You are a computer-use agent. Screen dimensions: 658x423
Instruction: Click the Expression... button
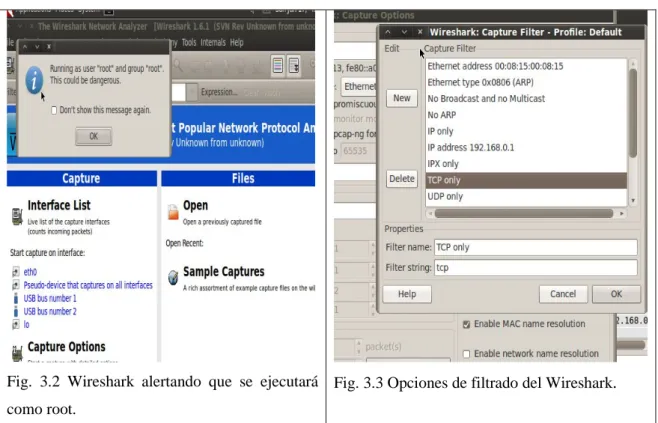219,92
